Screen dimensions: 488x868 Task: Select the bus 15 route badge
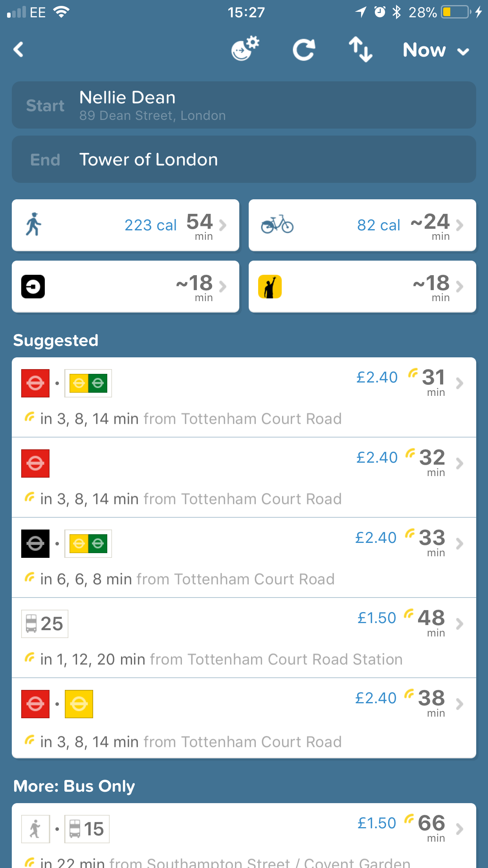(x=87, y=829)
